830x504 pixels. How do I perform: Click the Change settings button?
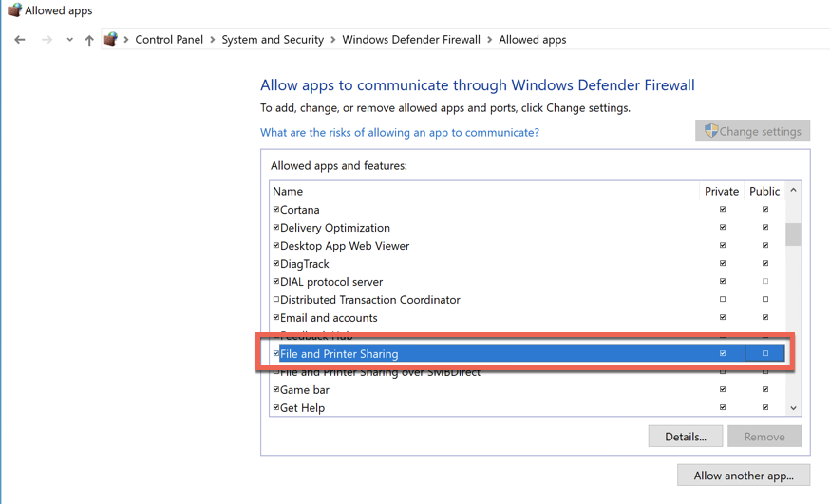tap(752, 131)
